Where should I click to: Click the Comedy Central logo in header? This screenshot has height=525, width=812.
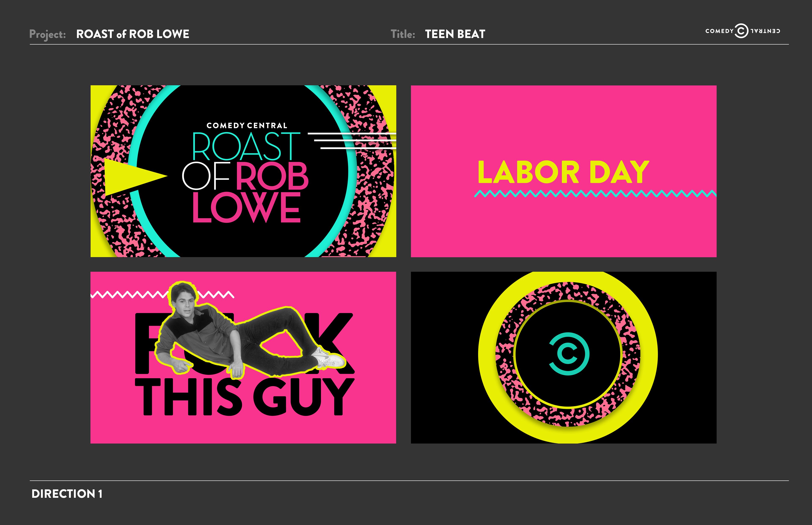pos(743,31)
